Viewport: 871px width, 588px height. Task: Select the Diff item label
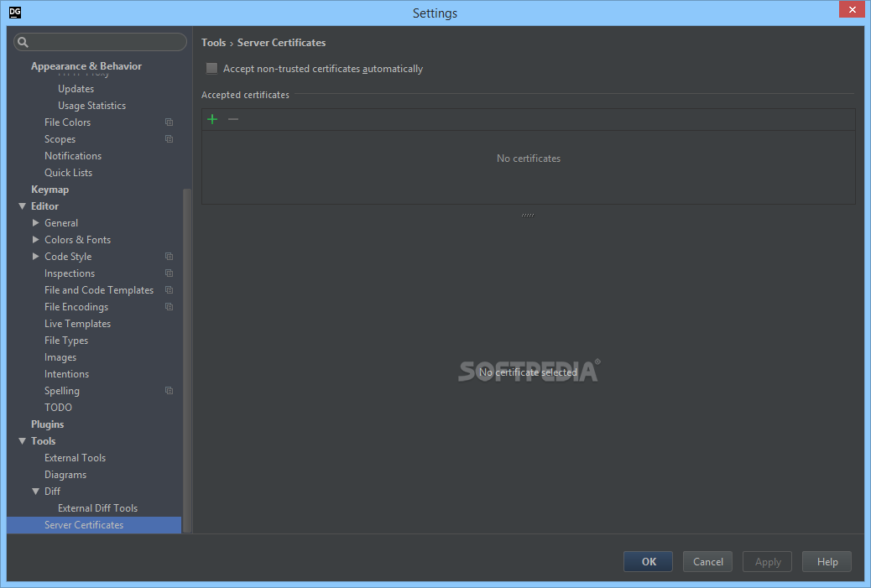point(52,492)
